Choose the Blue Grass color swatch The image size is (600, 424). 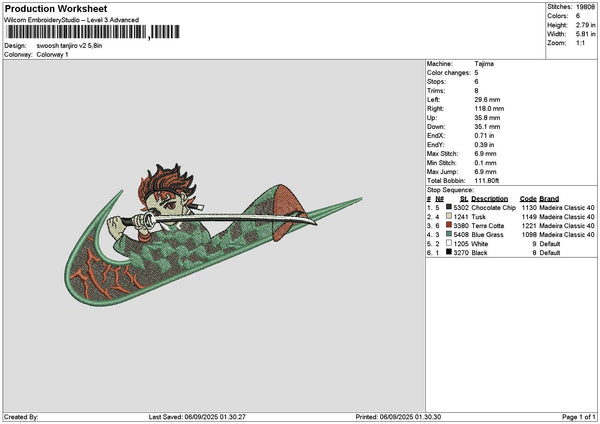coord(449,234)
